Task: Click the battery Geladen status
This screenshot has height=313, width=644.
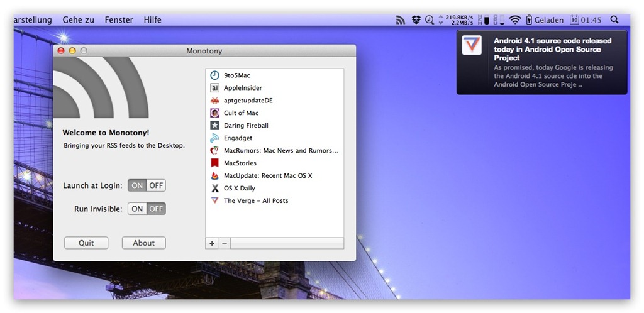Action: (545, 19)
